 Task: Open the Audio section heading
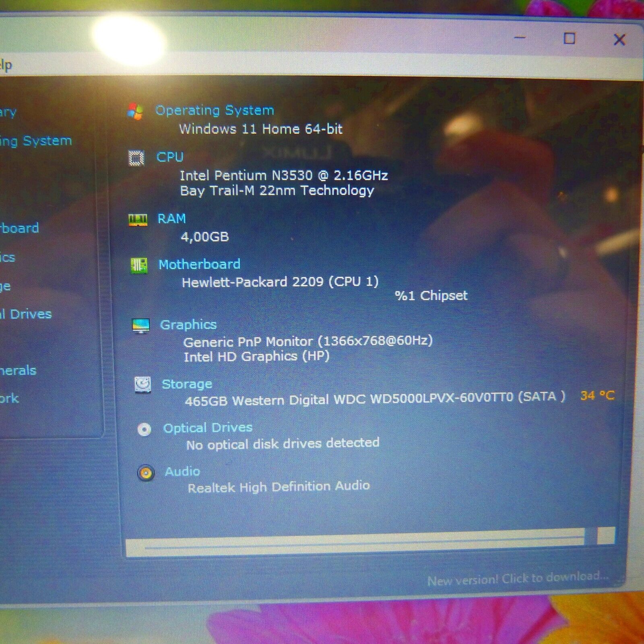point(182,471)
